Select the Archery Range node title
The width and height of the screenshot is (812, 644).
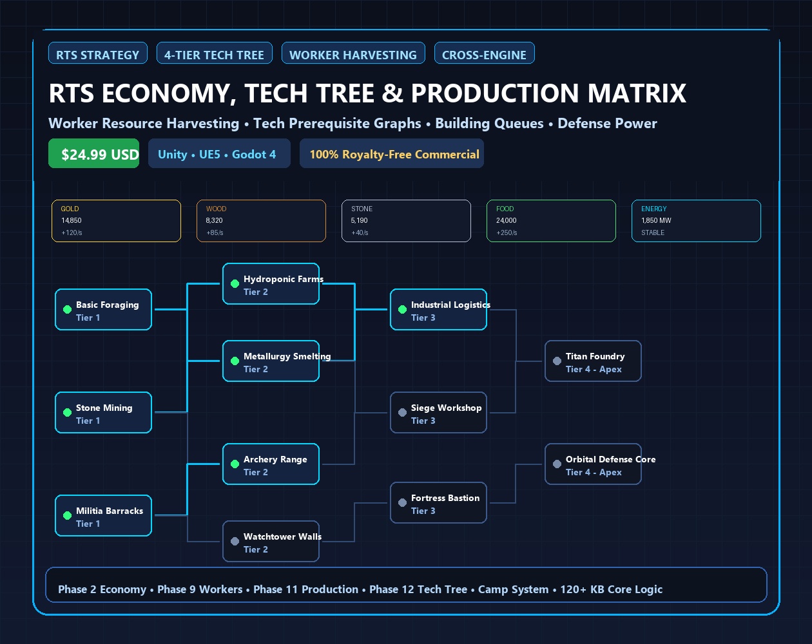click(x=275, y=459)
